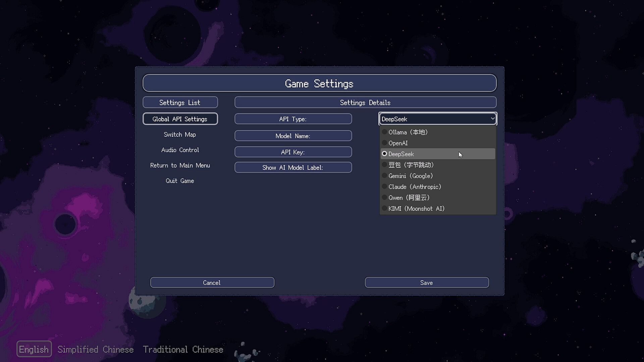Go to Audio Control settings

[x=180, y=150]
